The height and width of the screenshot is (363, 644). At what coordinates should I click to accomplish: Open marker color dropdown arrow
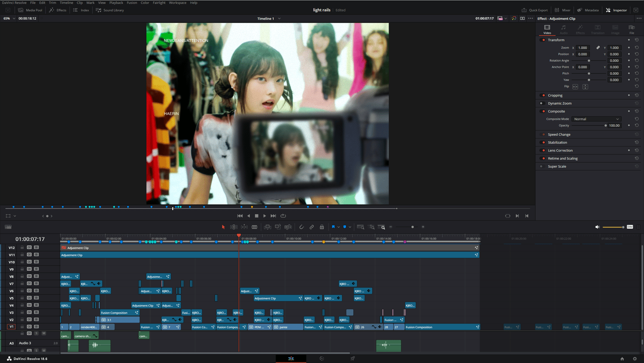click(350, 227)
